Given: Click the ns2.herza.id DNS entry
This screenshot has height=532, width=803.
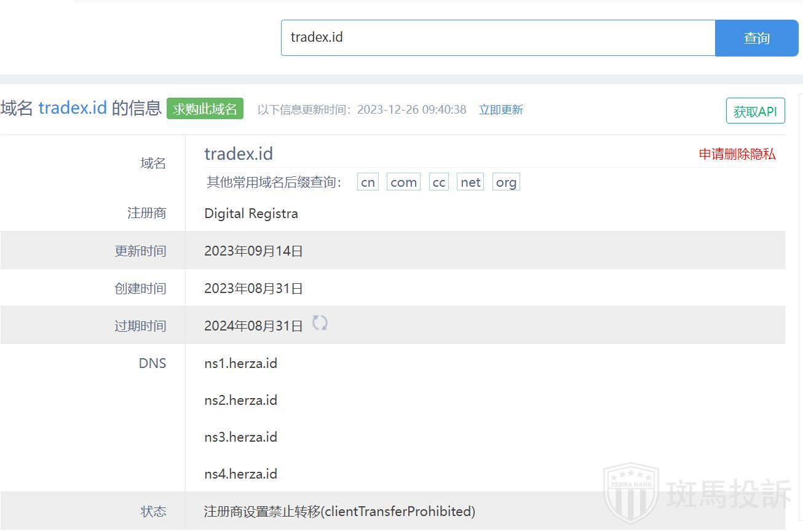Looking at the screenshot, I should pos(240,401).
